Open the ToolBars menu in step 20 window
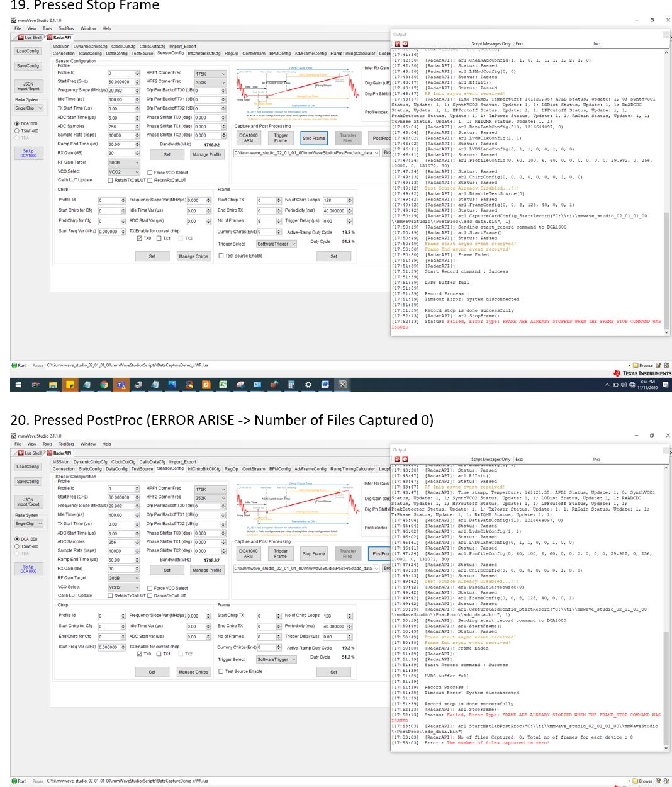The height and width of the screenshot is (787, 672). pos(66,444)
